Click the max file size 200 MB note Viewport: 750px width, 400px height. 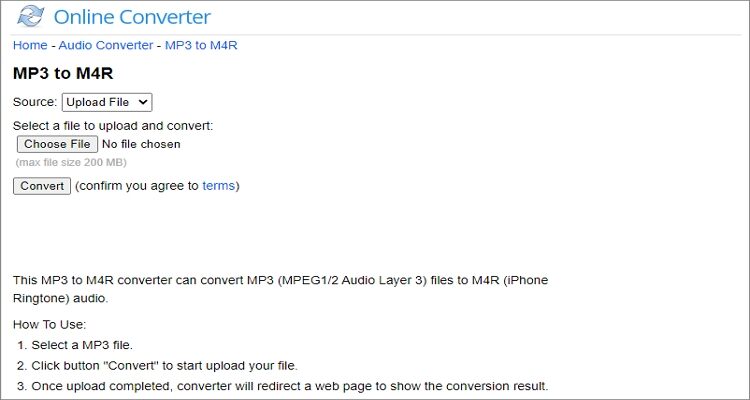pos(71,162)
